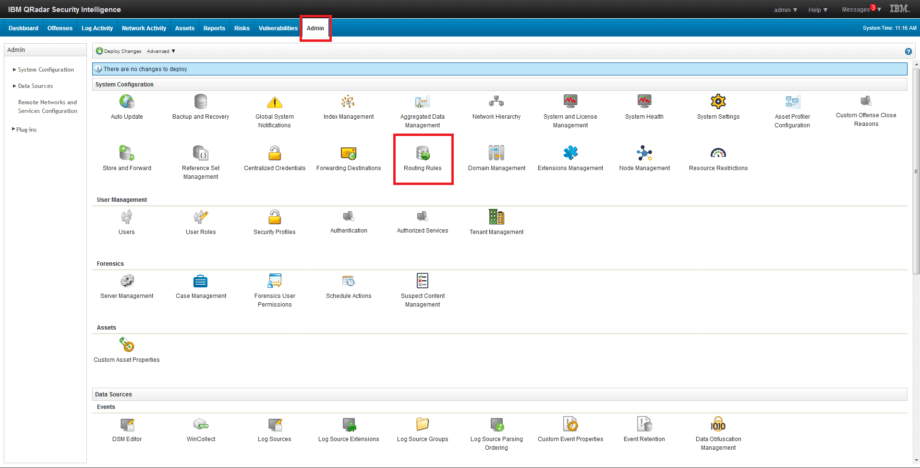Open Custom Offense Close Reasons
Viewport: 920px width, 468px height.
click(866, 100)
